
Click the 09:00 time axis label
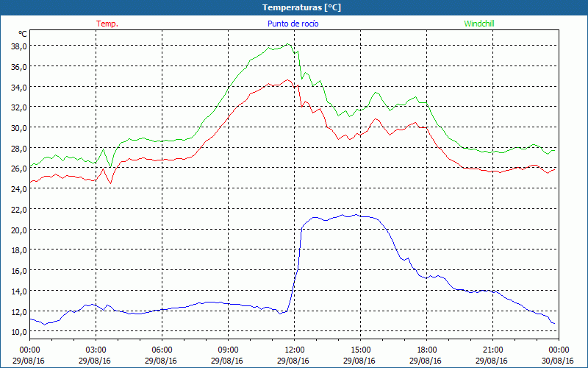(x=228, y=350)
